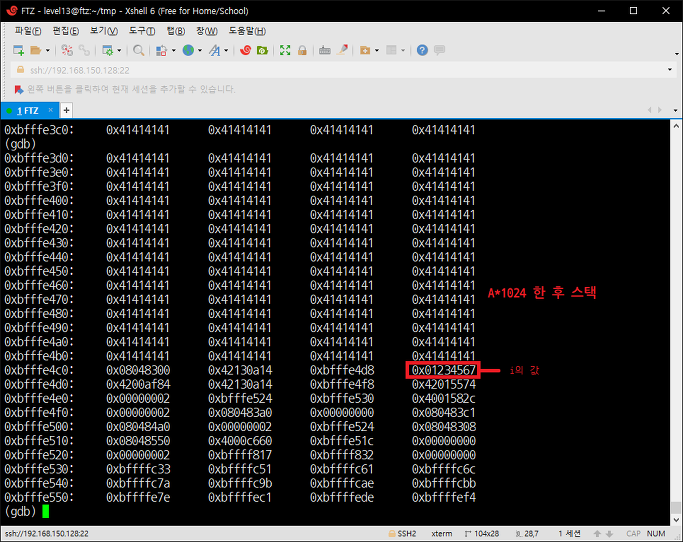Image resolution: width=683 pixels, height=542 pixels.
Task: Click the reconnect link icon
Action: tap(84, 51)
